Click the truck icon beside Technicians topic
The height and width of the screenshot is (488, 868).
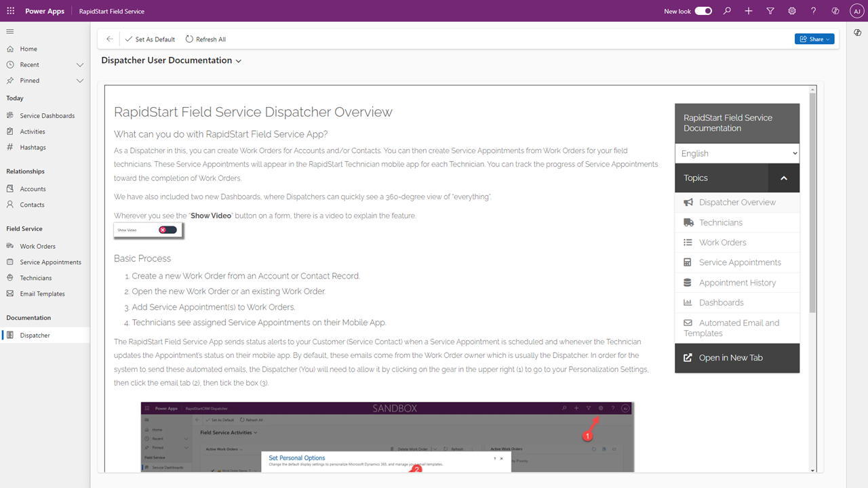pos(688,222)
